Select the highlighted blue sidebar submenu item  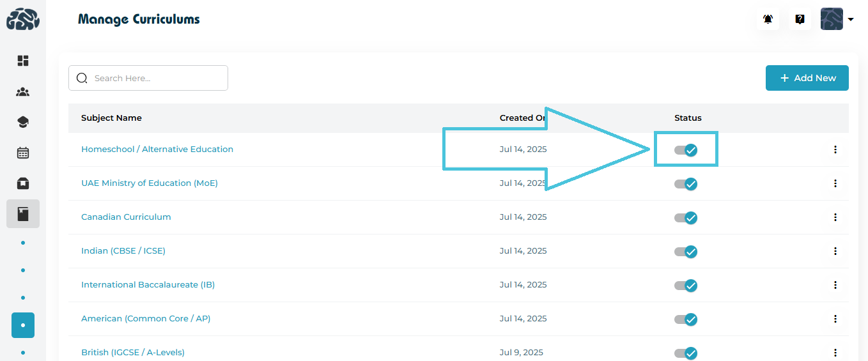click(23, 325)
